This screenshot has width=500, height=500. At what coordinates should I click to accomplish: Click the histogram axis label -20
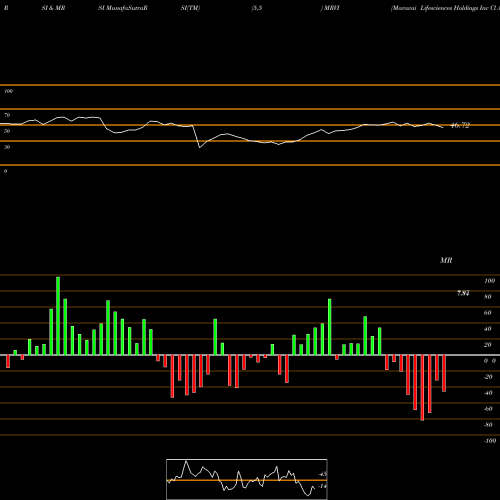click(x=488, y=377)
